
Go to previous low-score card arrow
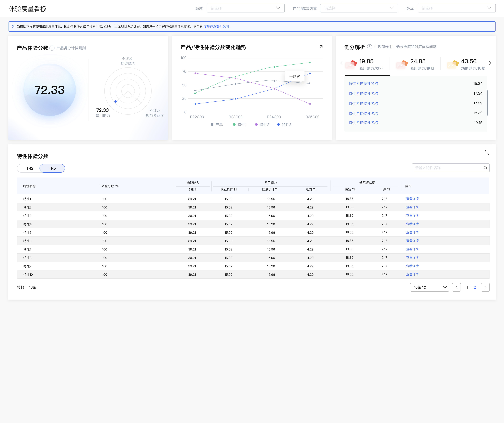pyautogui.click(x=341, y=63)
